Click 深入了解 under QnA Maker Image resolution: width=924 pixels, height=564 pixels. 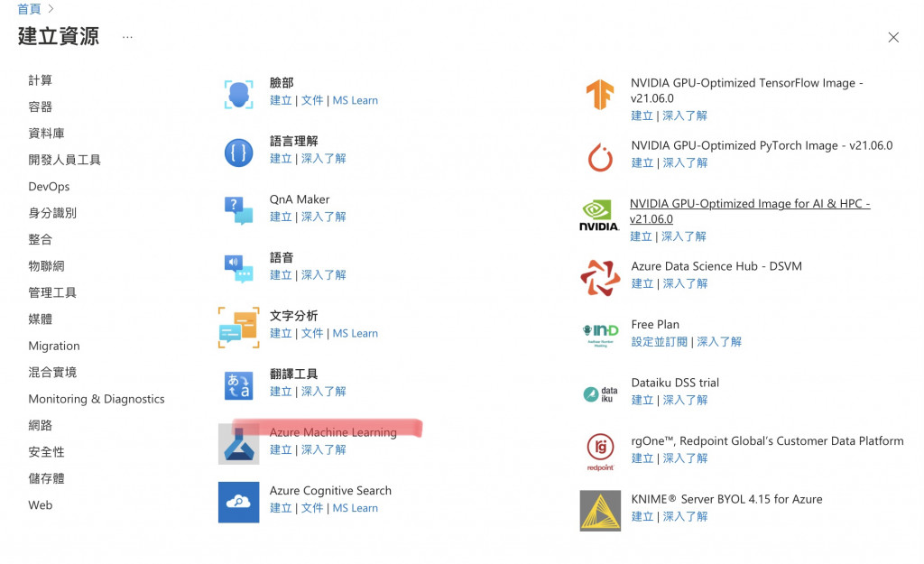324,217
